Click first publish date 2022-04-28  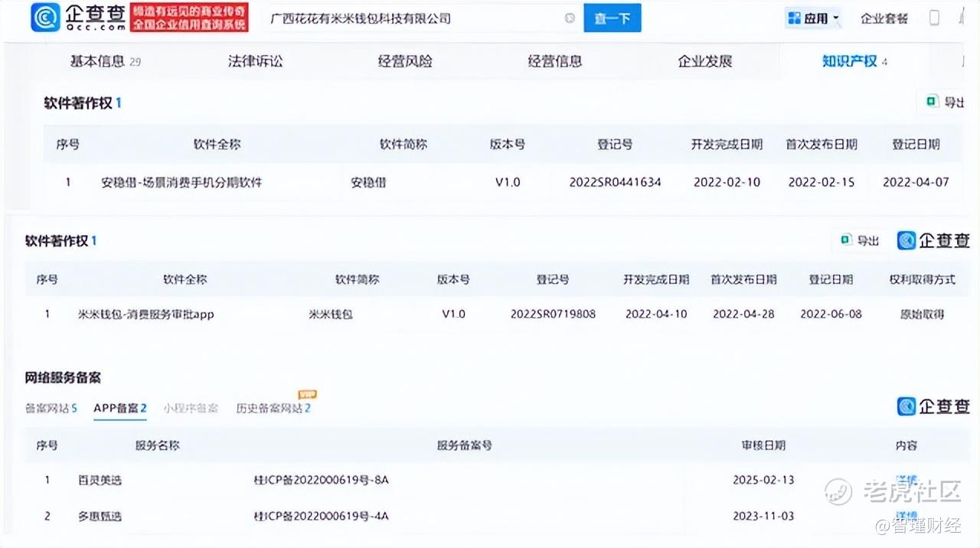(x=743, y=315)
